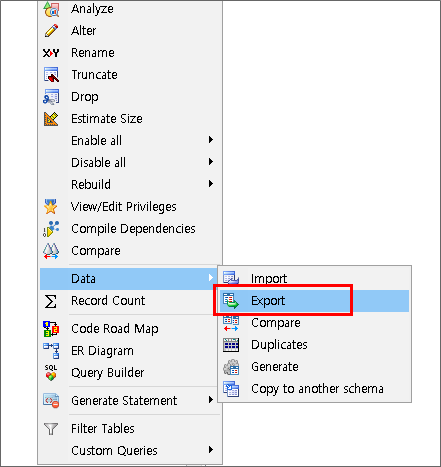Open the Custom Queries submenu arrow
This screenshot has height=467, width=441.
(x=211, y=450)
